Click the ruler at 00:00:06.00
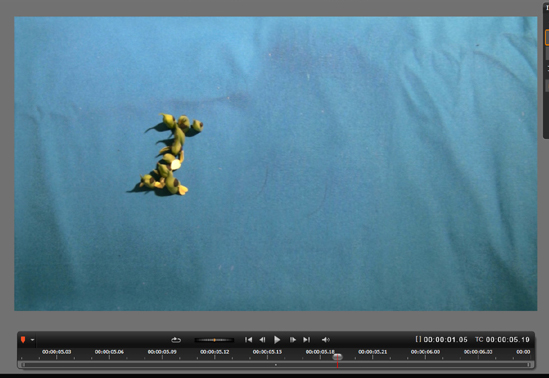The height and width of the screenshot is (378, 549). tap(425, 352)
